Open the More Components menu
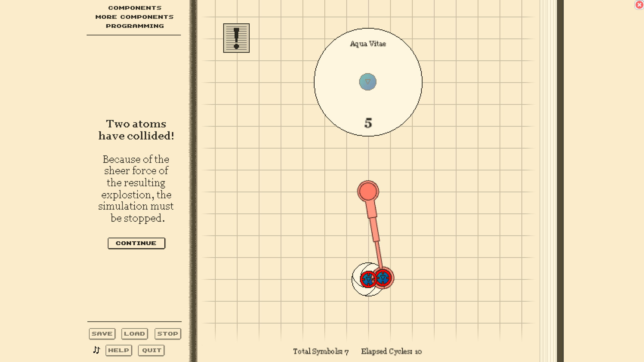Screen dimensions: 644x362 pyautogui.click(x=134, y=17)
